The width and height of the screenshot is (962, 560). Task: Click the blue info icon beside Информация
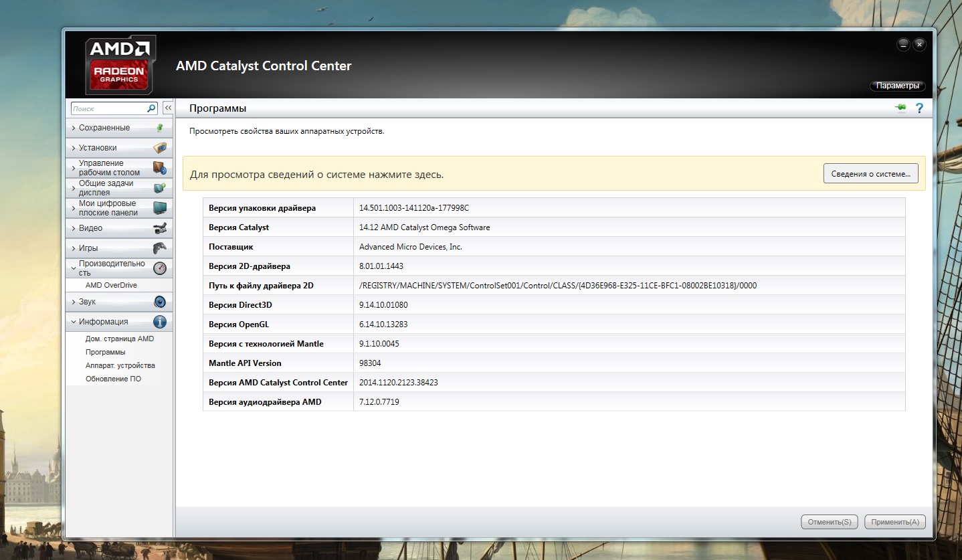click(x=159, y=322)
